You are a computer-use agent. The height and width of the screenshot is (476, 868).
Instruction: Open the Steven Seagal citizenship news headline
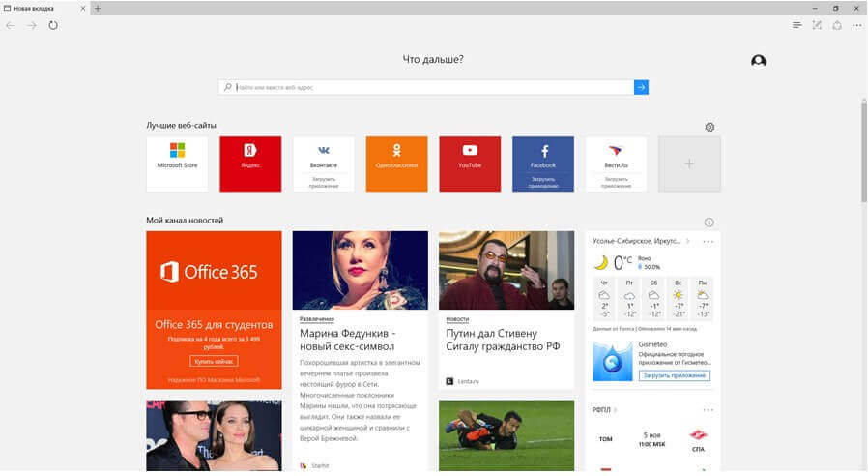click(x=501, y=341)
